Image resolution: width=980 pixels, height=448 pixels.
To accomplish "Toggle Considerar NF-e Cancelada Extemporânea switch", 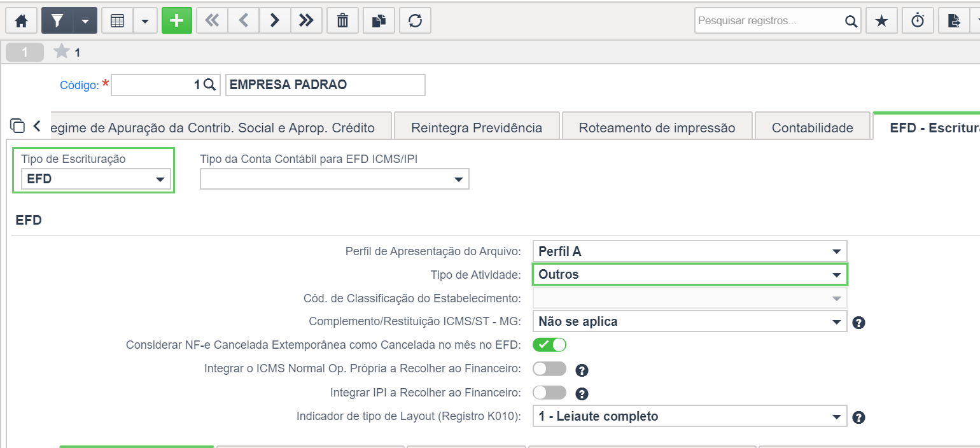I will pyautogui.click(x=549, y=345).
